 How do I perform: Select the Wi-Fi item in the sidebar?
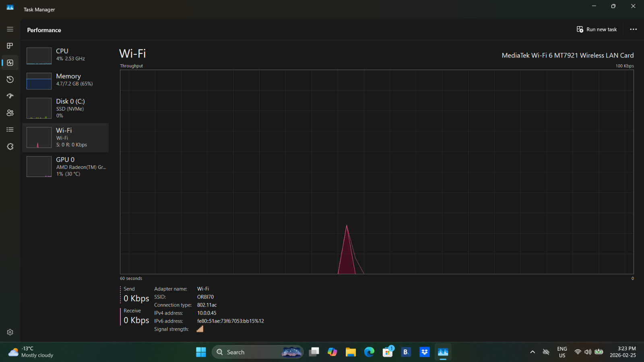pos(65,138)
